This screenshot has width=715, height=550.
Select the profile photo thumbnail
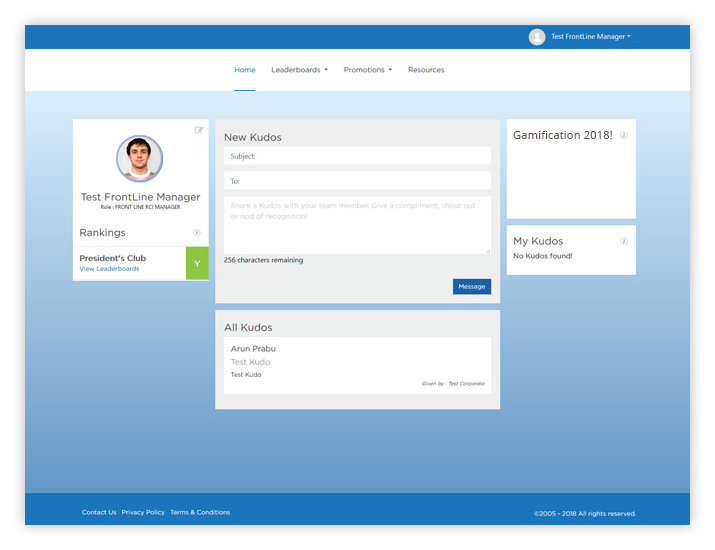click(x=140, y=159)
